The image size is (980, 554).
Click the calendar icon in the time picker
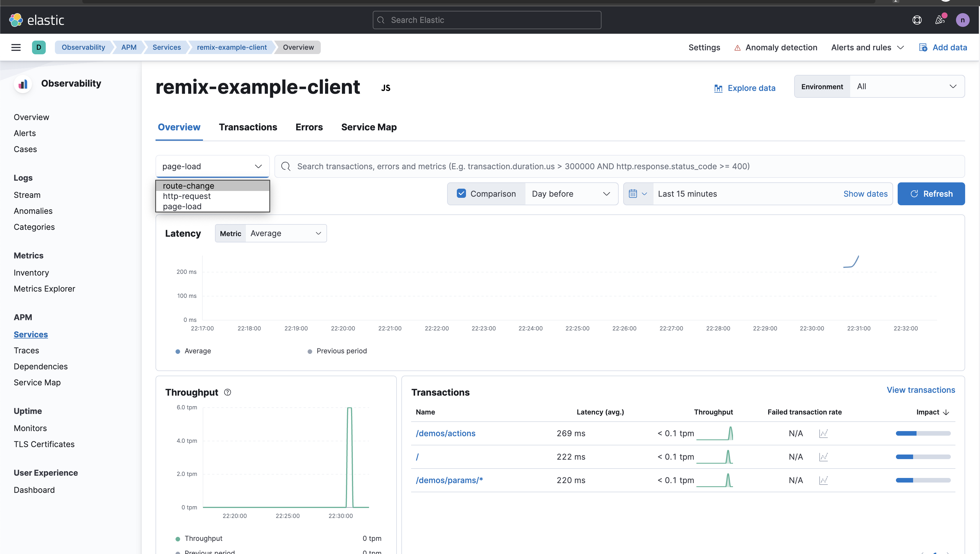[x=634, y=194]
